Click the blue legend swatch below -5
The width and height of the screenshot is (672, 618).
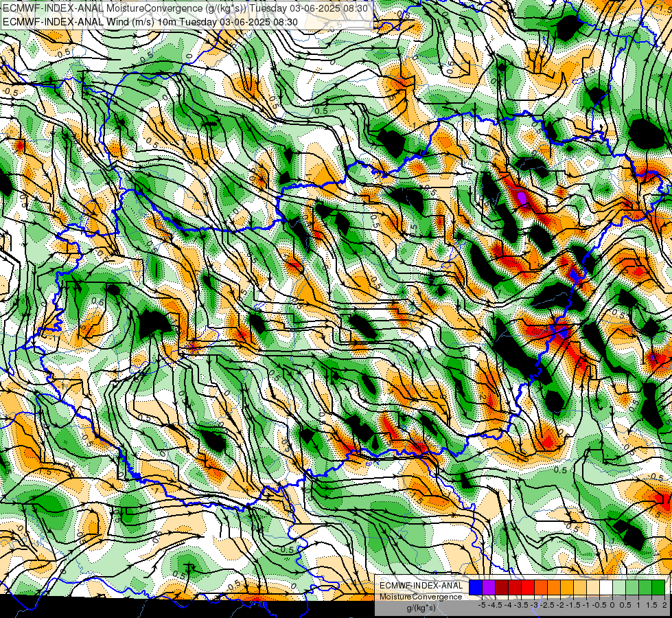tap(476, 588)
